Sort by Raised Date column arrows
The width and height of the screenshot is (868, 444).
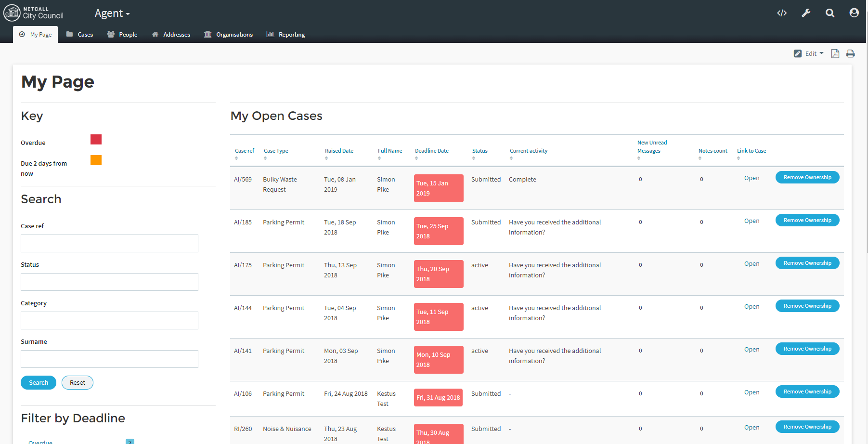[326, 158]
